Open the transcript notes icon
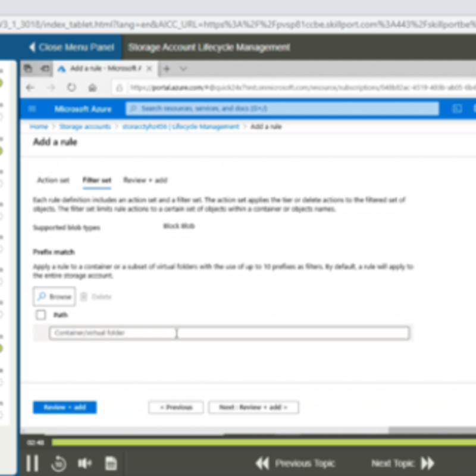476x476 pixels. [111, 464]
